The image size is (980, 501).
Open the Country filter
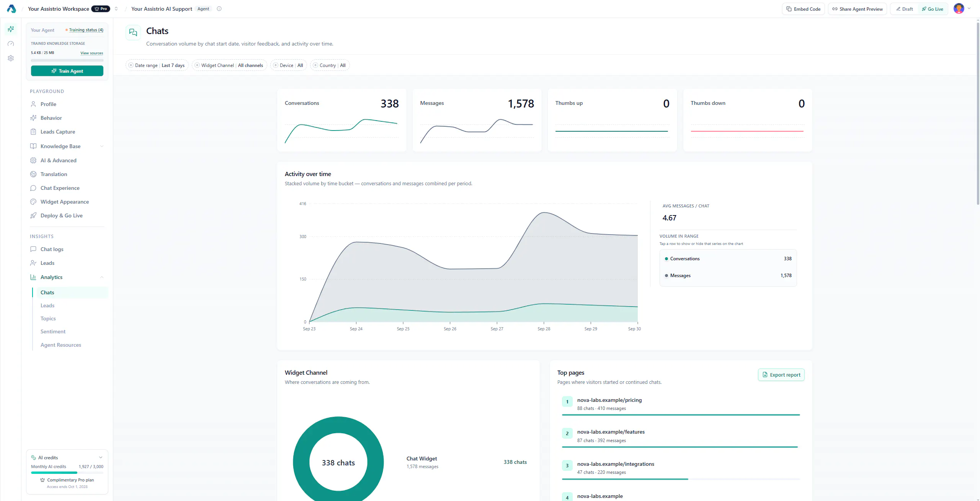click(330, 65)
